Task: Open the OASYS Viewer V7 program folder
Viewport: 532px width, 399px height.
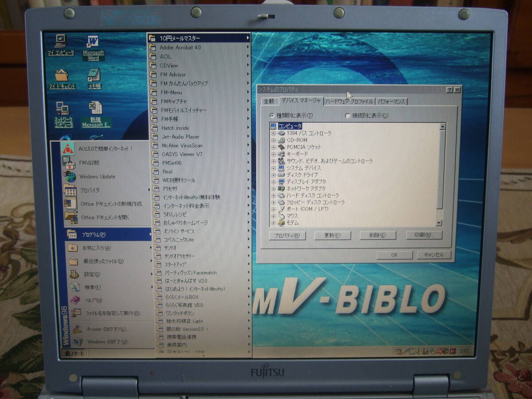Action: pos(201,154)
